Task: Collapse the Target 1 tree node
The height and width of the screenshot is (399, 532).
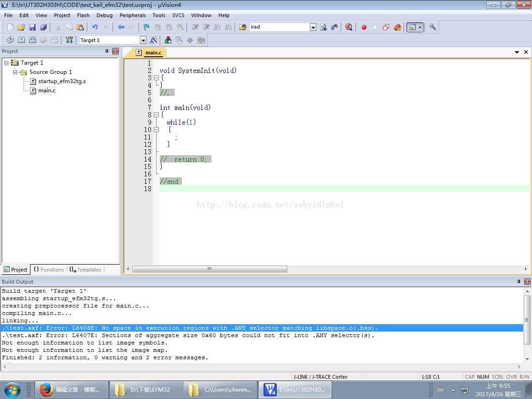Action: click(6, 63)
